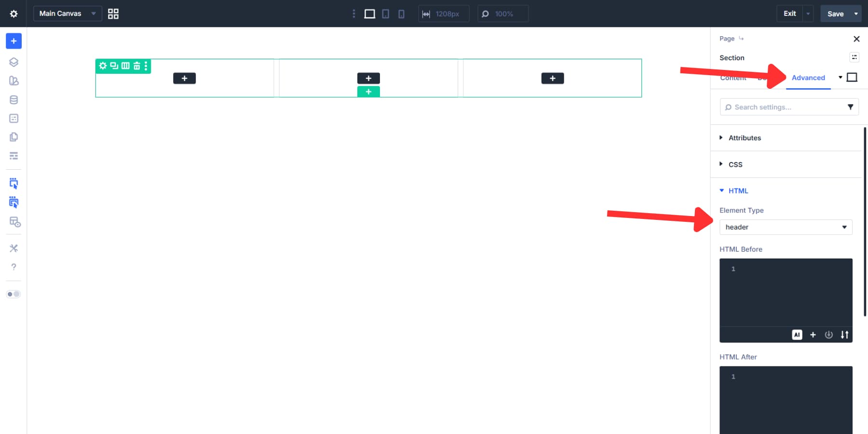Switch to the Advanced tab
The width and height of the screenshot is (868, 434).
[808, 78]
